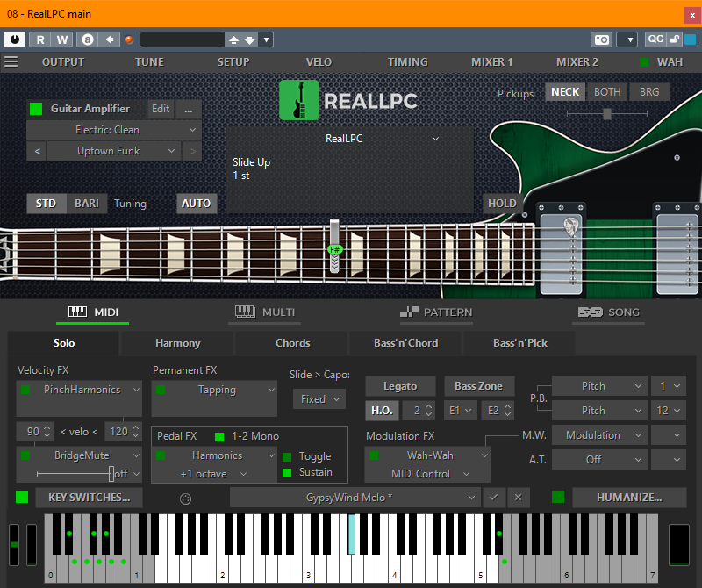Toggle the Key Switches green enable box
This screenshot has width=702, height=588.
[22, 497]
